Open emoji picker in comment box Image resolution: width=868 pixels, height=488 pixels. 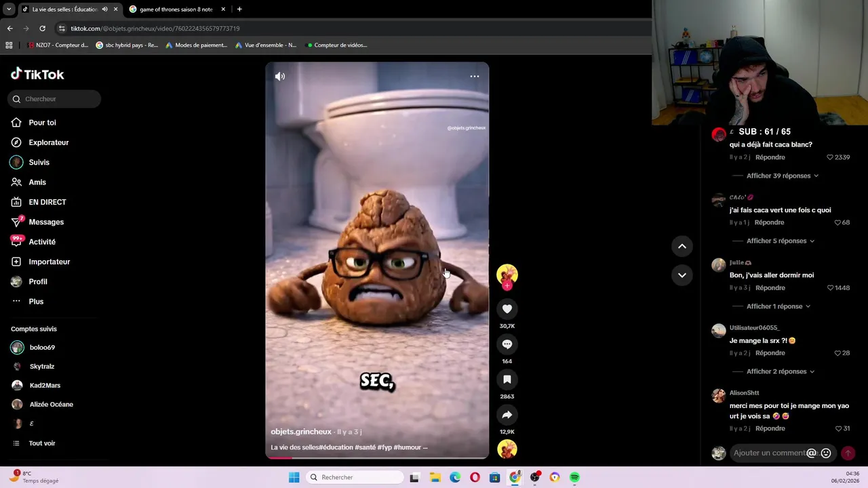click(x=826, y=453)
